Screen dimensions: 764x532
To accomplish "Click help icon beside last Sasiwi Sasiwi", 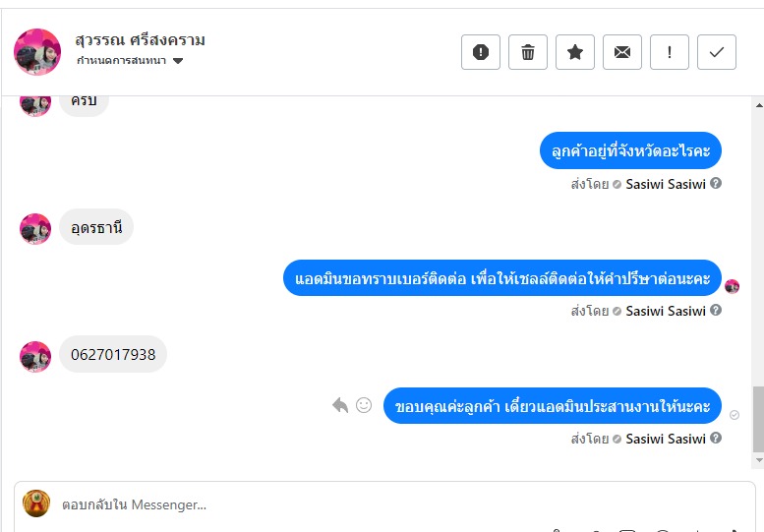I will [x=715, y=438].
